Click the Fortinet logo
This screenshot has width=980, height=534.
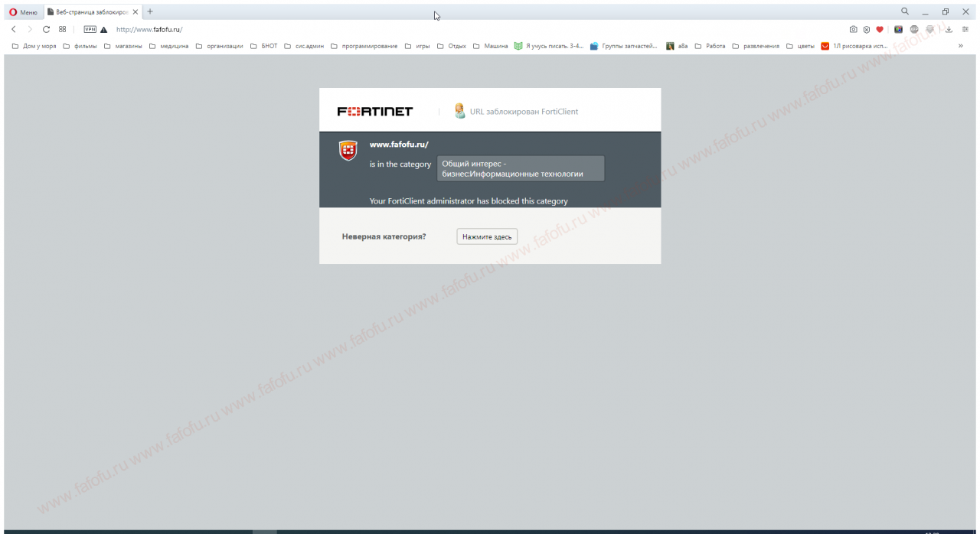click(375, 112)
